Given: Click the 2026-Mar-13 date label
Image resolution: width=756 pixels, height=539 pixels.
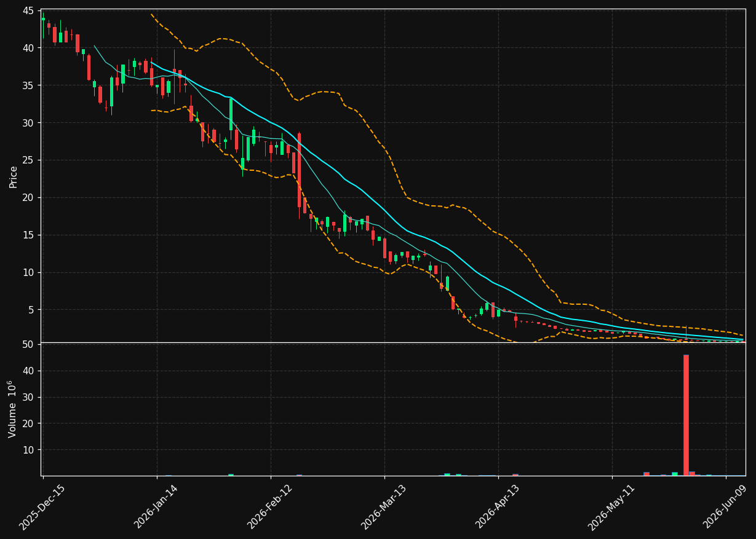Looking at the screenshot, I should 384,506.
